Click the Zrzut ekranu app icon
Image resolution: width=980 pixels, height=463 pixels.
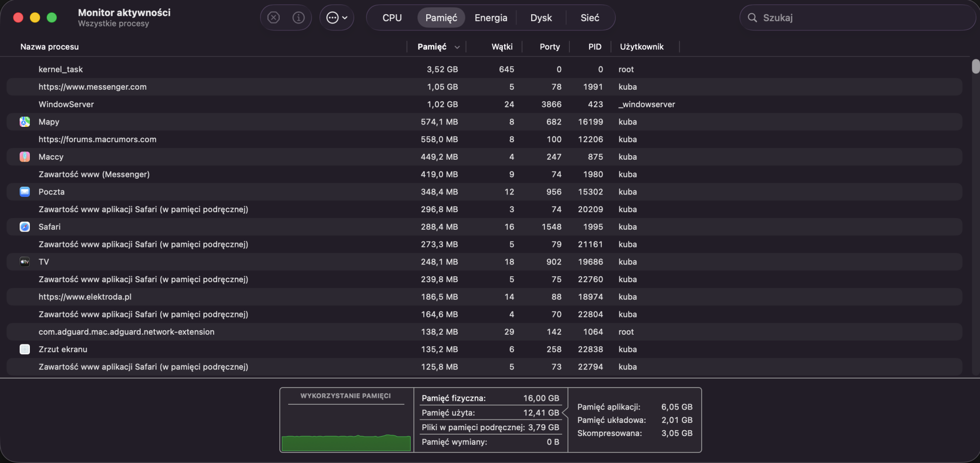tap(24, 349)
